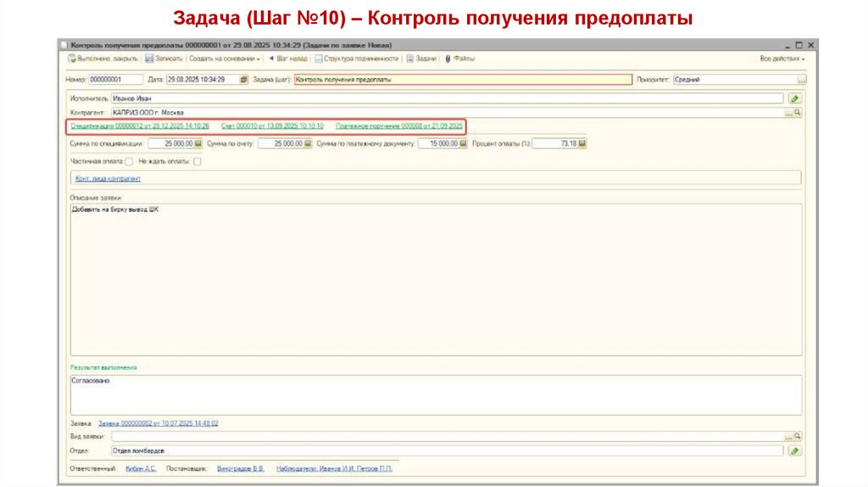Expand the 'Все действия' menu
Screen dimensions: 868x487
782,59
